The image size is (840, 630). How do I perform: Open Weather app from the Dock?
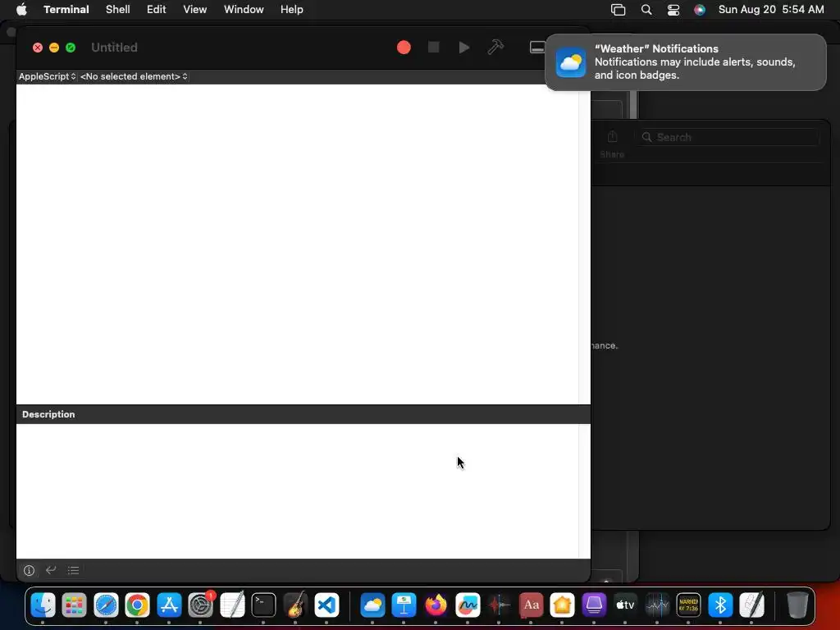372,605
